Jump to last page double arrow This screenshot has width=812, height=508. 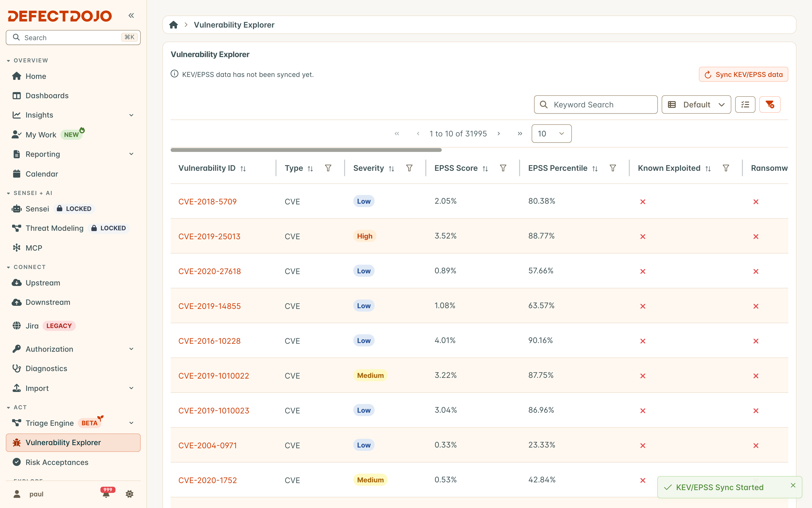[520, 134]
